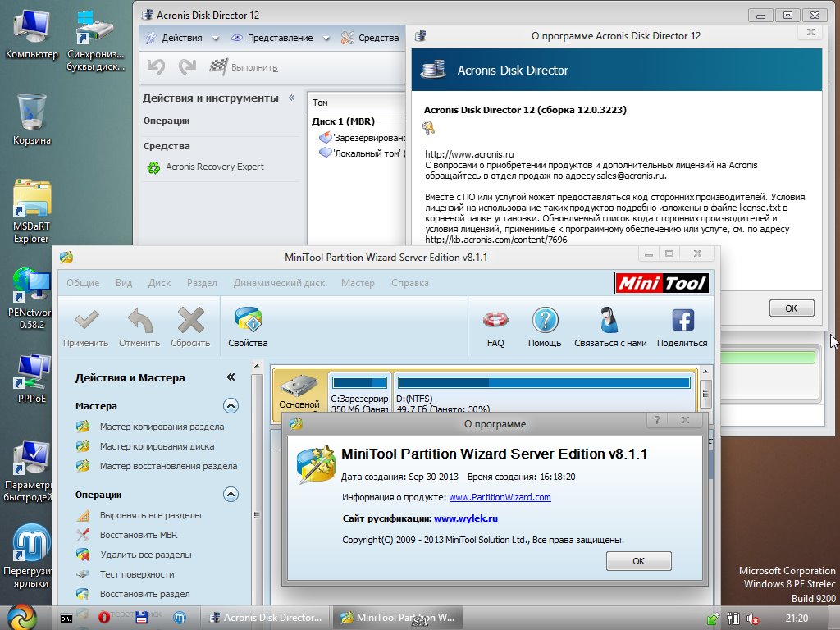Click the scroll-up arrow of MiniTool sidebar scrollbar
Screen dimensions: 840x630
[x=257, y=367]
